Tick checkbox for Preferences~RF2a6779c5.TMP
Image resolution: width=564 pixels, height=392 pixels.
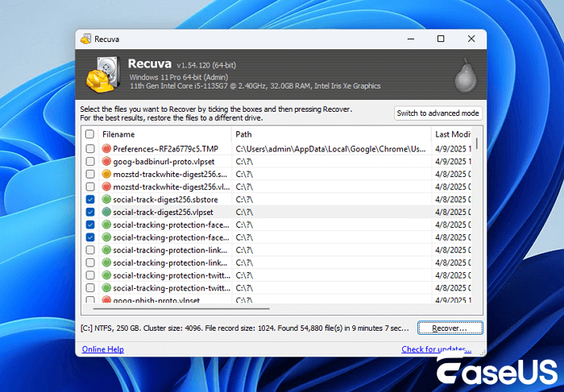point(90,149)
